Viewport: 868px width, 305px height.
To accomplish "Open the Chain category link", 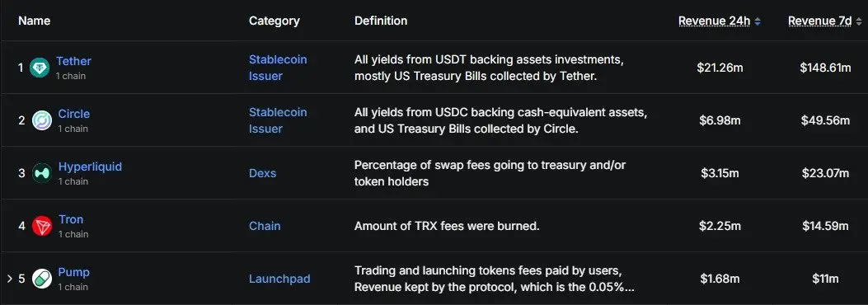I will click(x=265, y=226).
